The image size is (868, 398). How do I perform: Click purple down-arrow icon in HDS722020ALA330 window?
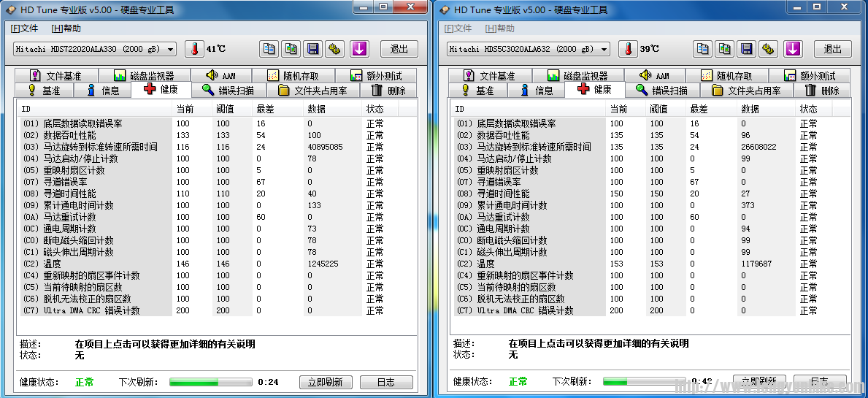tap(358, 49)
